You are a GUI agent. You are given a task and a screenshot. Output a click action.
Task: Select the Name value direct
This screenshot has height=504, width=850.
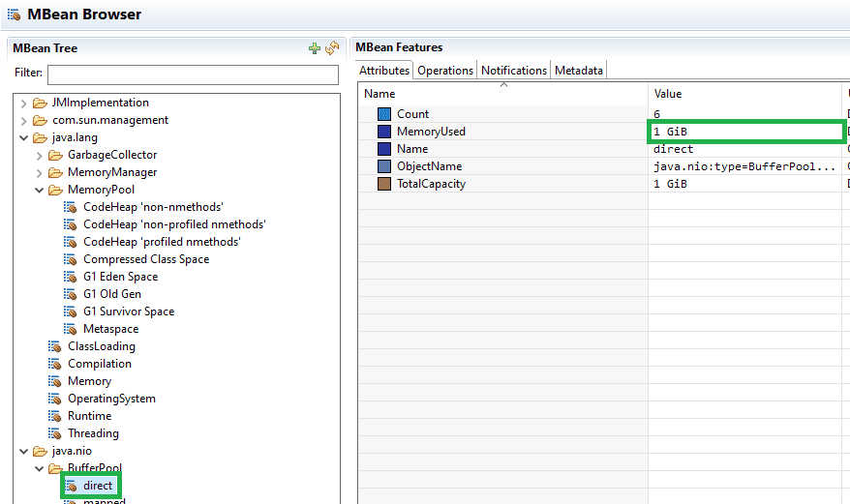pos(673,149)
